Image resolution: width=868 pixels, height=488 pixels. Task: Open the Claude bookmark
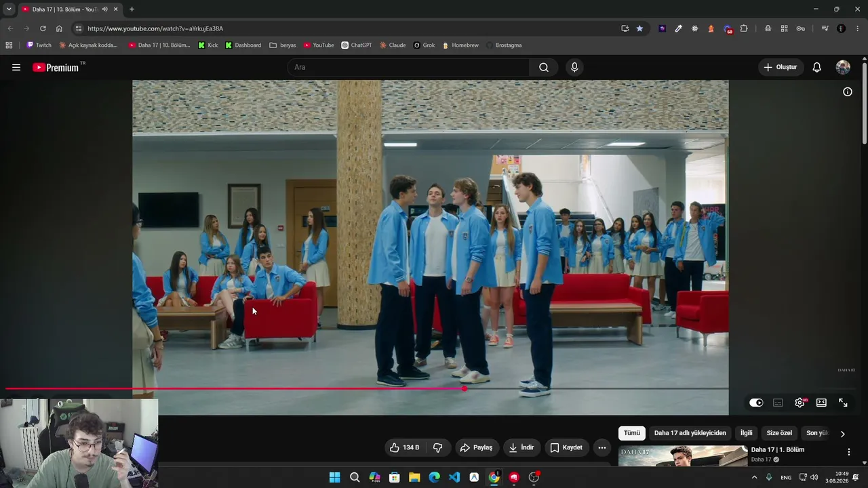(x=393, y=45)
